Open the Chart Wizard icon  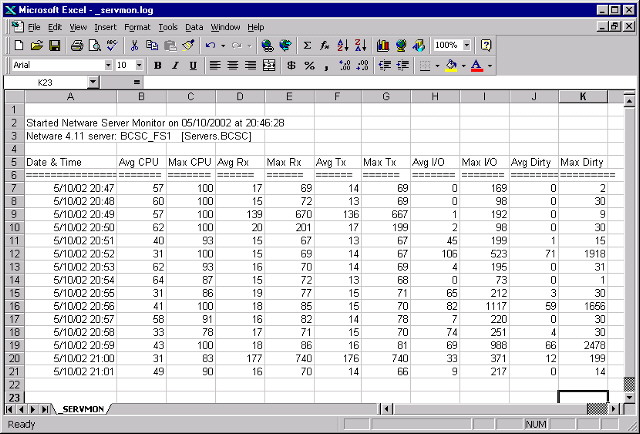tap(383, 46)
